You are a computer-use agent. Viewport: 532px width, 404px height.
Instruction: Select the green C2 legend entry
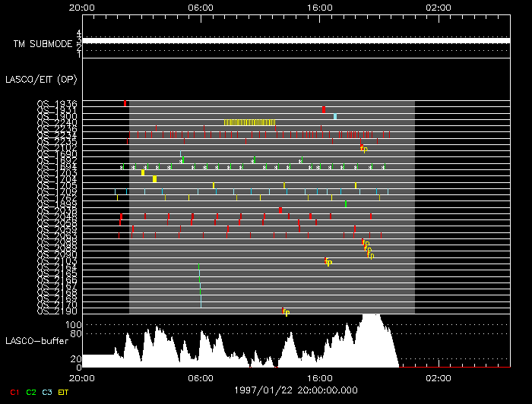pyautogui.click(x=31, y=392)
